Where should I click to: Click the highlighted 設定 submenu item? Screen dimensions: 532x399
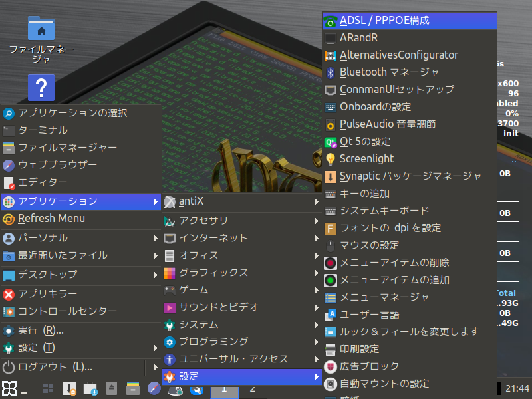coord(242,376)
